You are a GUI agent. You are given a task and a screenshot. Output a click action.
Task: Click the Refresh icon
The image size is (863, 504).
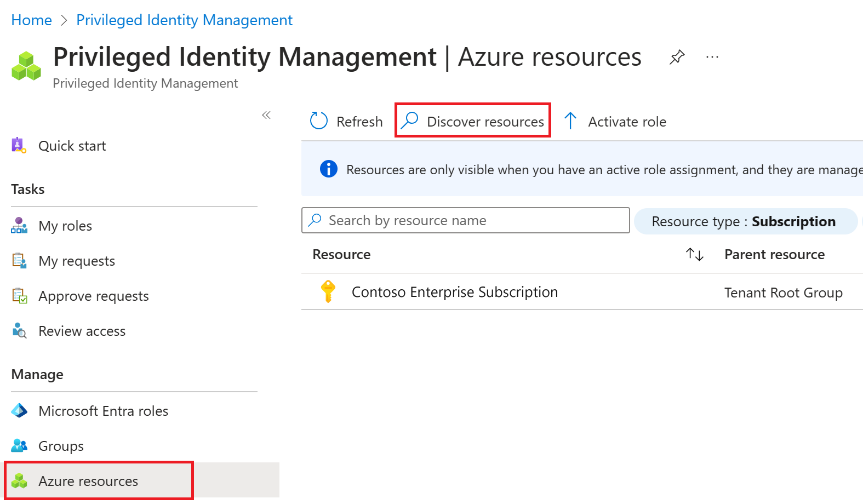click(x=319, y=121)
